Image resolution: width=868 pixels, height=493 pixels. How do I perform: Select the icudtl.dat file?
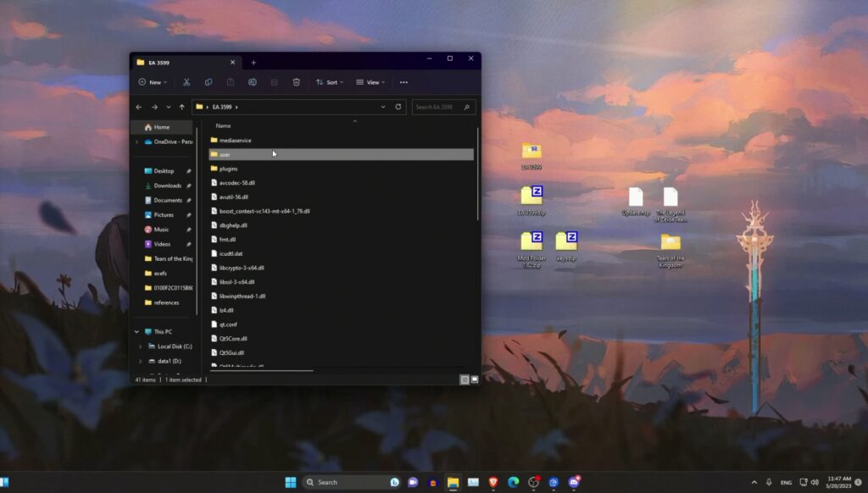pyautogui.click(x=341, y=253)
